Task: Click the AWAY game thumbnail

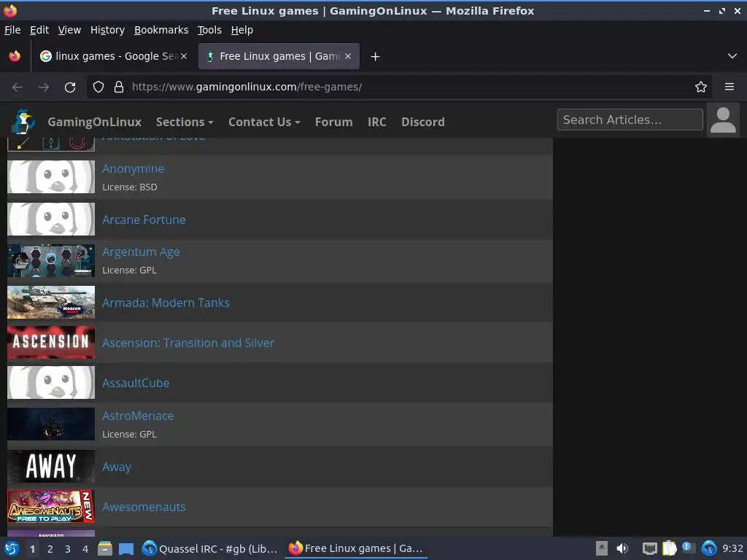Action: (x=51, y=466)
